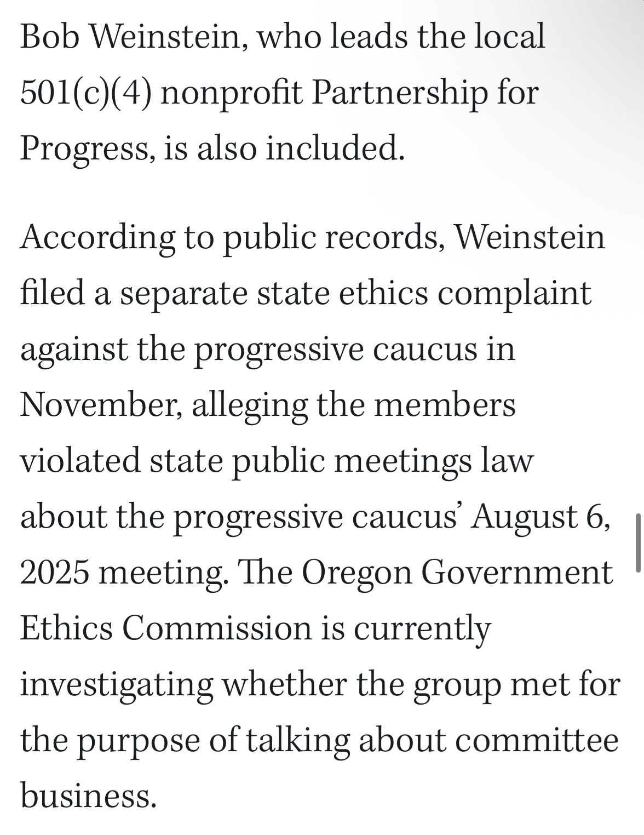The width and height of the screenshot is (644, 835).
Task: Click the word "committee"
Action: (x=537, y=741)
